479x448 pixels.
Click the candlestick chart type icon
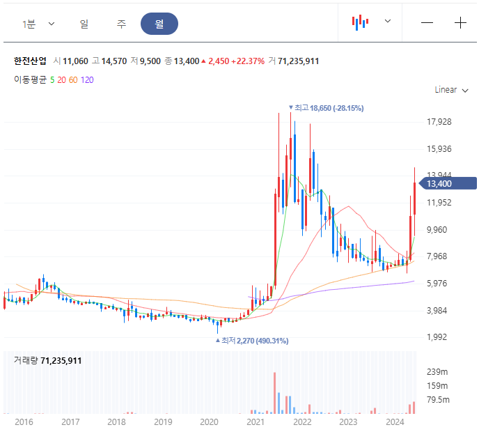[x=360, y=22]
